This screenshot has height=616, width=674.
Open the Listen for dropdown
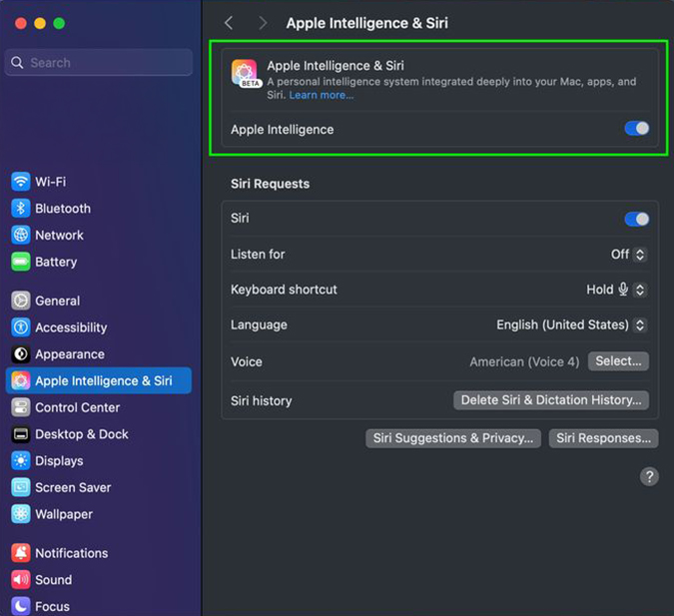point(629,254)
